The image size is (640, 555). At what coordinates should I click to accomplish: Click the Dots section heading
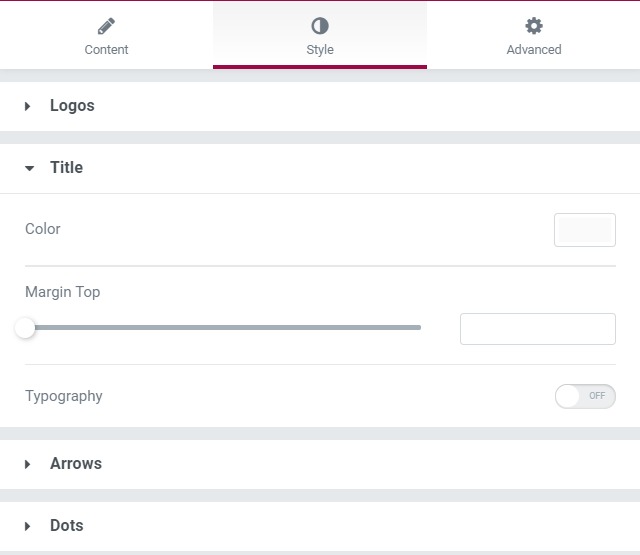[x=67, y=526]
